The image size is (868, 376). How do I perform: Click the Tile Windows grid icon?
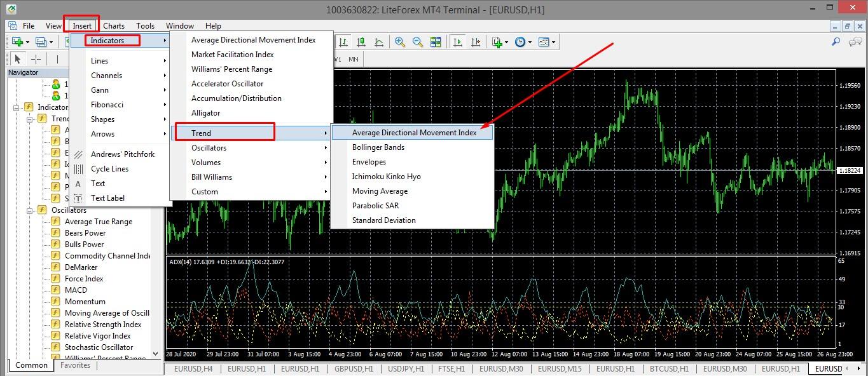tap(436, 42)
